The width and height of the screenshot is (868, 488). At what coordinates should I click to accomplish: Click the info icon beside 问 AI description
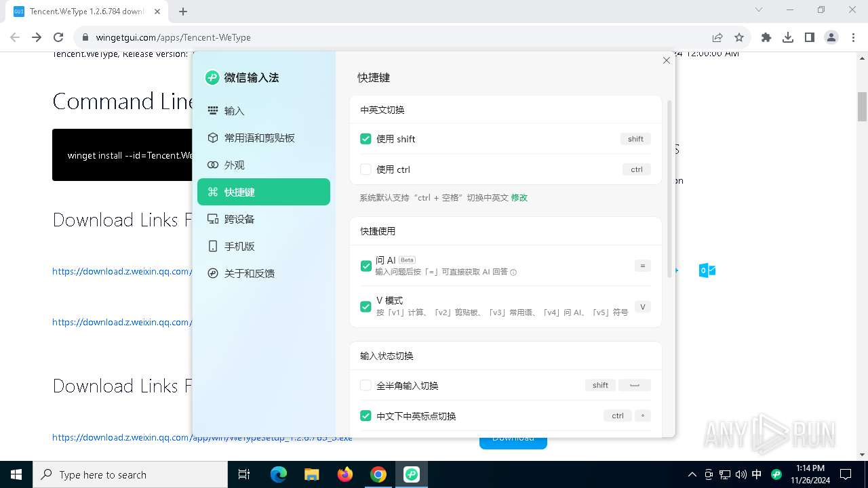click(513, 272)
